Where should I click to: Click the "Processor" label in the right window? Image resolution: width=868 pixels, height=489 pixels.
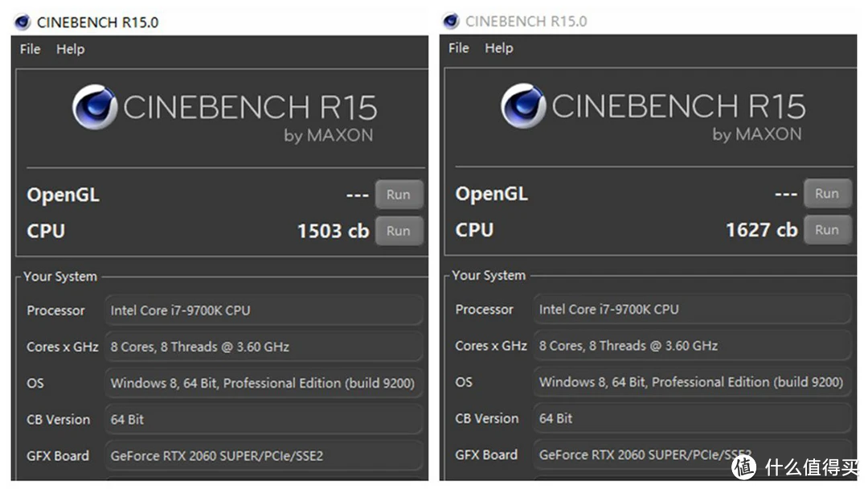(x=485, y=310)
